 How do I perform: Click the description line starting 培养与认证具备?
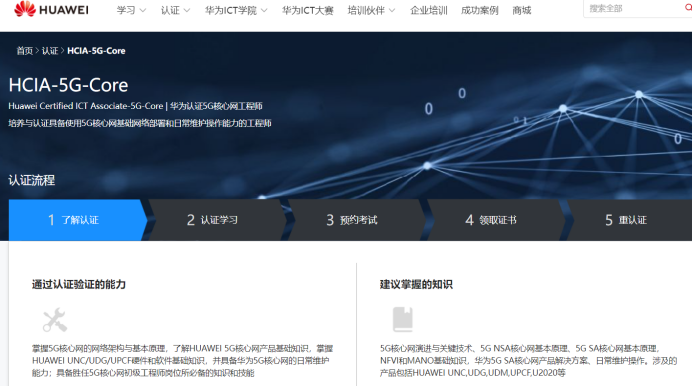140,123
